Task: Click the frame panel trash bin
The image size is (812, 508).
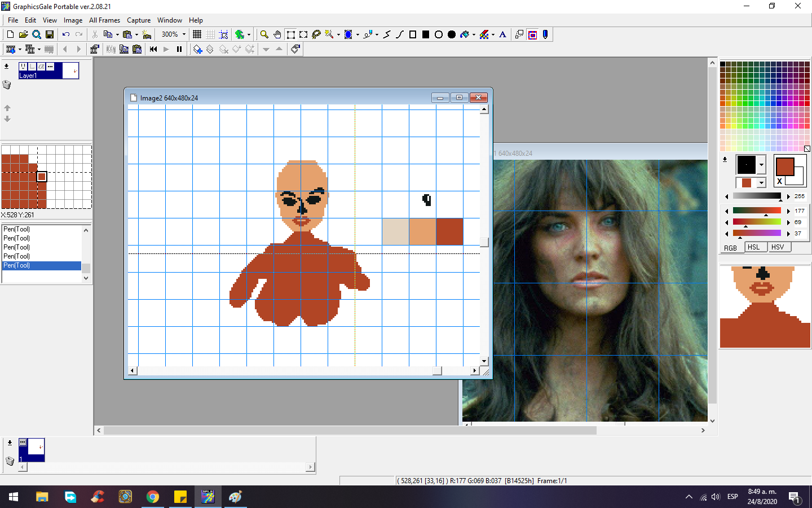Action: pyautogui.click(x=10, y=461)
